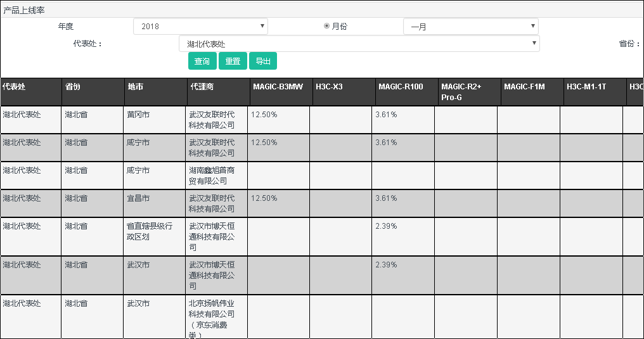
Task: Click the MAGIC-B3MW column header
Action: coord(281,92)
